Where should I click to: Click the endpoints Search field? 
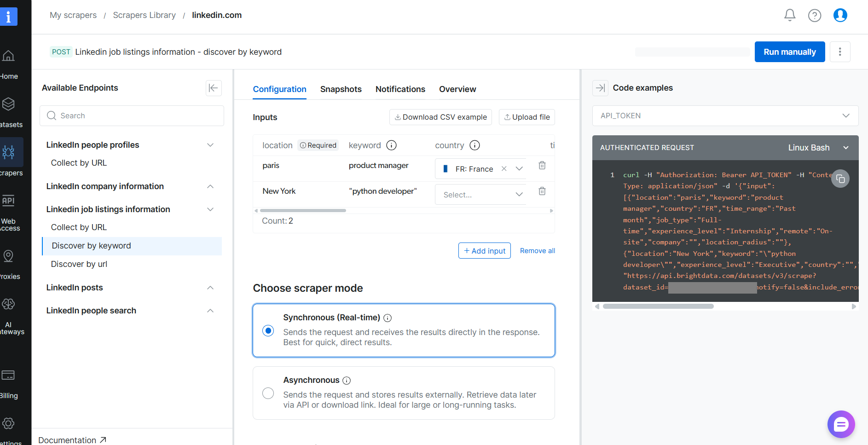pyautogui.click(x=132, y=116)
